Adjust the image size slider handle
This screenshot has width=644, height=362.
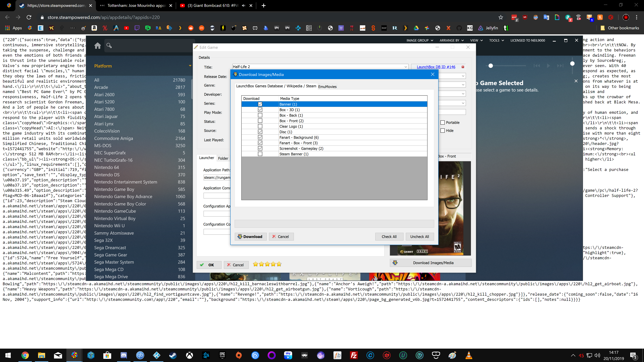(x=491, y=66)
